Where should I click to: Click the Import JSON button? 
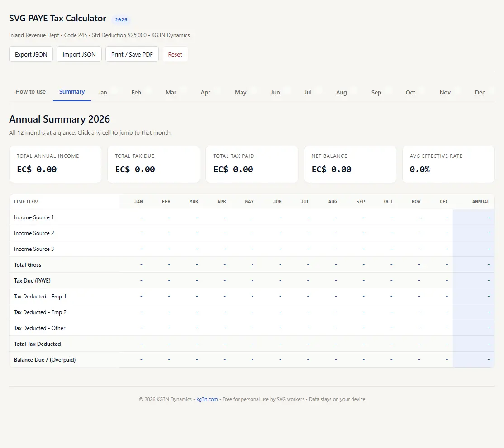[79, 54]
